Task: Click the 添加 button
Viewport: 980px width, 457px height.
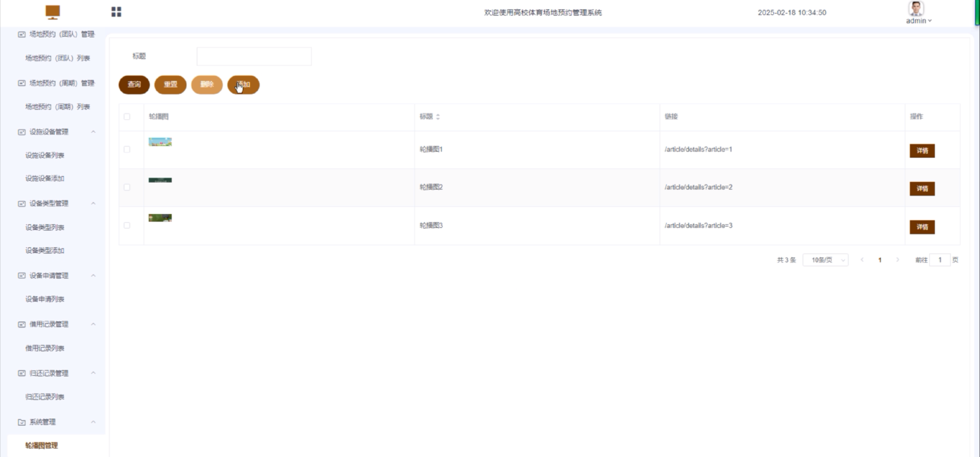Action: [x=243, y=85]
